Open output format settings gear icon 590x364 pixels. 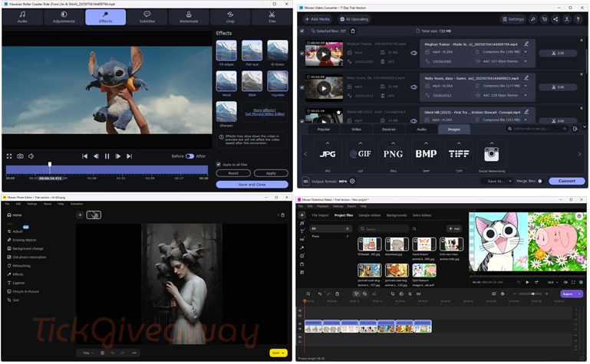point(352,181)
